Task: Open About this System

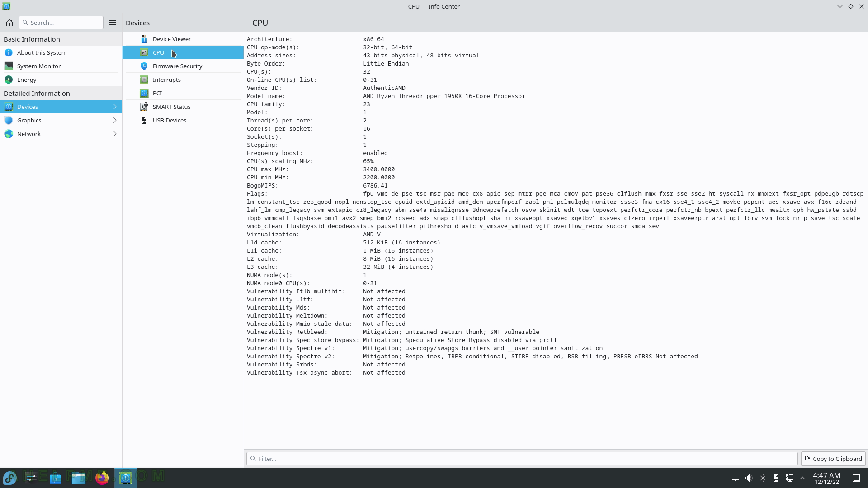Action: click(x=61, y=52)
